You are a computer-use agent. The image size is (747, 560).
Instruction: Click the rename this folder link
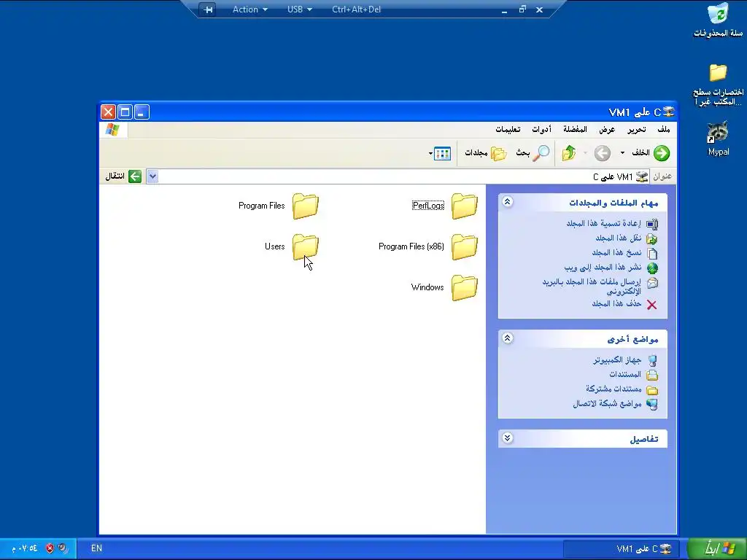click(x=603, y=223)
